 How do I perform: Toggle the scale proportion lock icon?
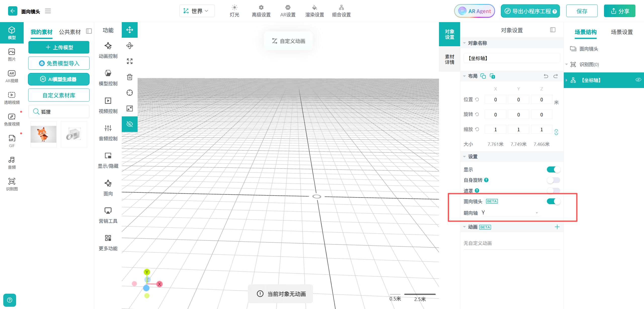coord(556,132)
